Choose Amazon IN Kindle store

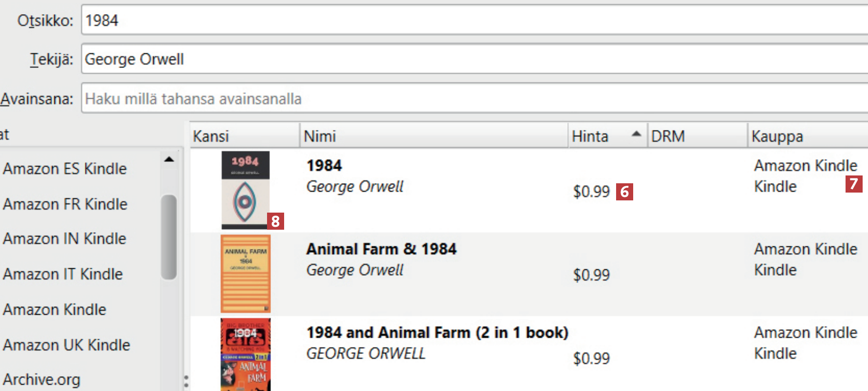click(64, 239)
